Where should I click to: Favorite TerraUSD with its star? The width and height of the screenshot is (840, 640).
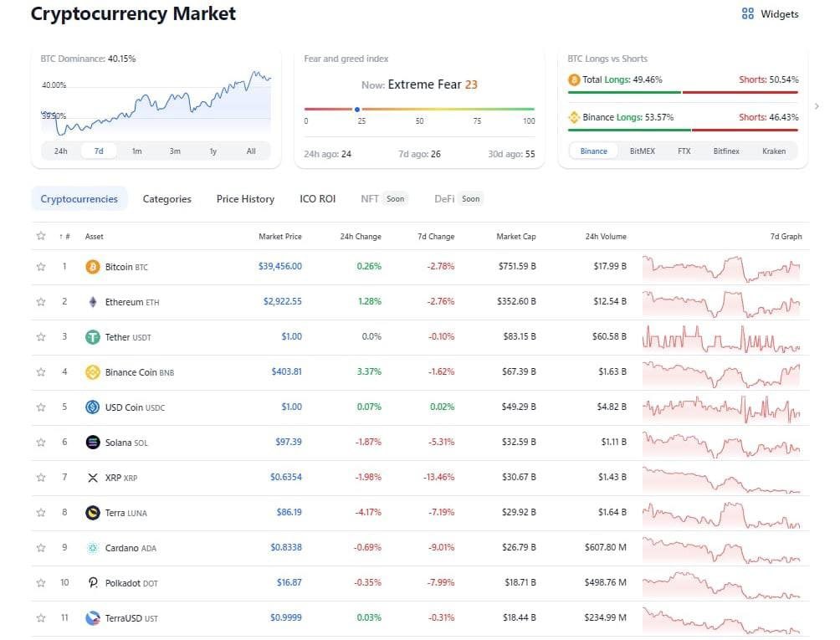click(41, 618)
